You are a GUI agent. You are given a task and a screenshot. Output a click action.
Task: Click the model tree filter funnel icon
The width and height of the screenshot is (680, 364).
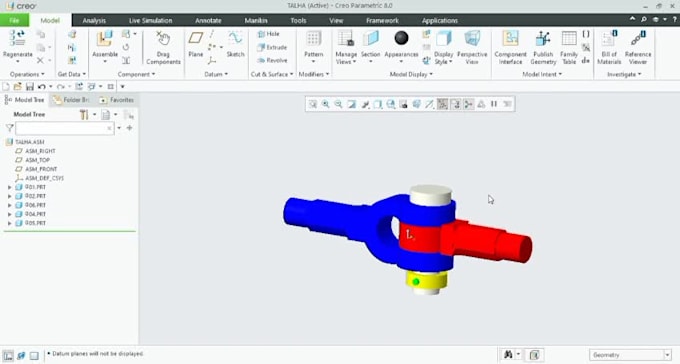pos(9,128)
